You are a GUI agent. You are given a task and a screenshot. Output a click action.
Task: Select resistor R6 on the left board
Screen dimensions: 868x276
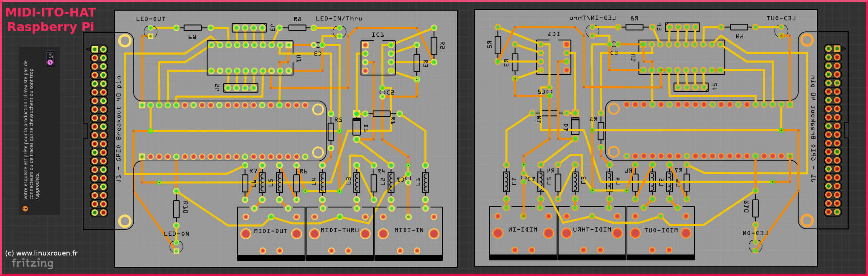tap(297, 183)
